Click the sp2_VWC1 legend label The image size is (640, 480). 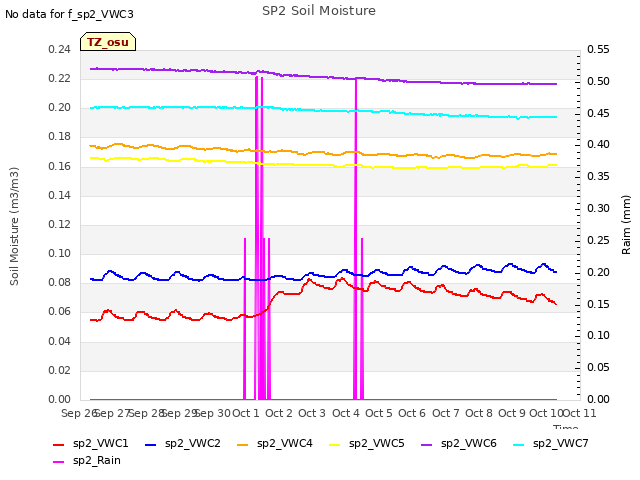coord(100,443)
